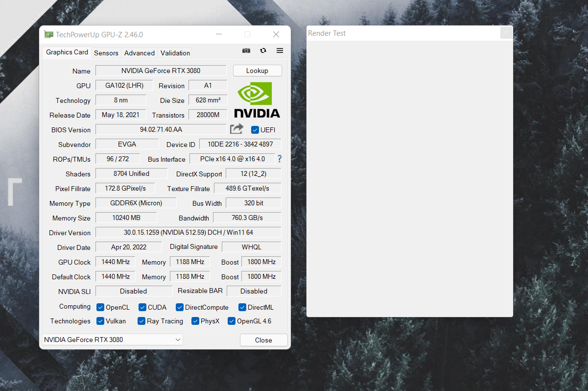The width and height of the screenshot is (588, 391).
Task: Click the GPU Clock field 1440 MHz
Action: coord(116,262)
